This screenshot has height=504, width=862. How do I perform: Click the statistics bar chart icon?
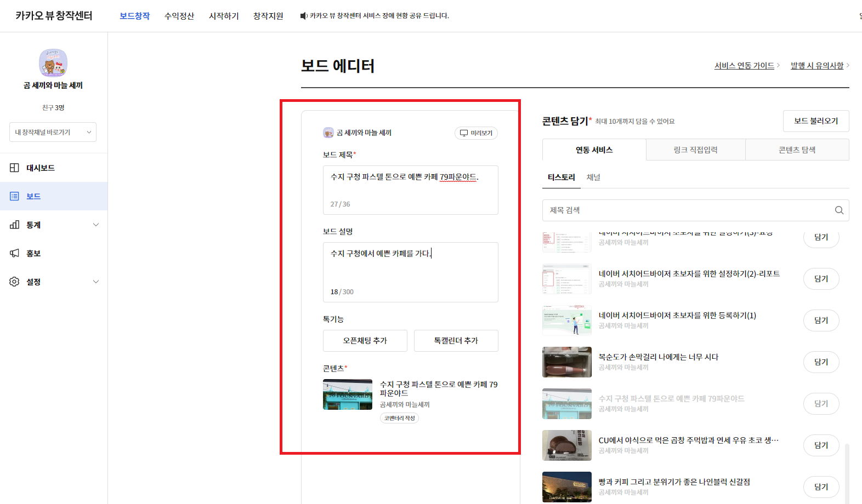[15, 225]
